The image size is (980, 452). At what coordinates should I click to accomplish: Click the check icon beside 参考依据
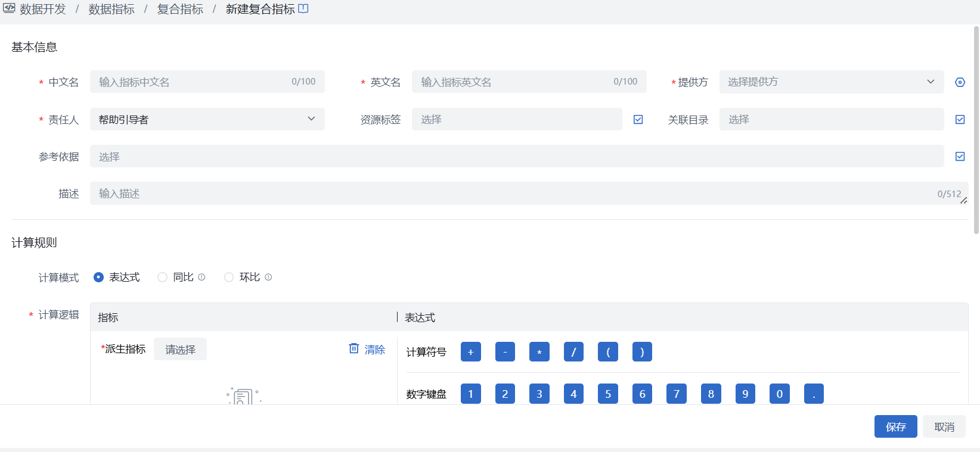[960, 156]
